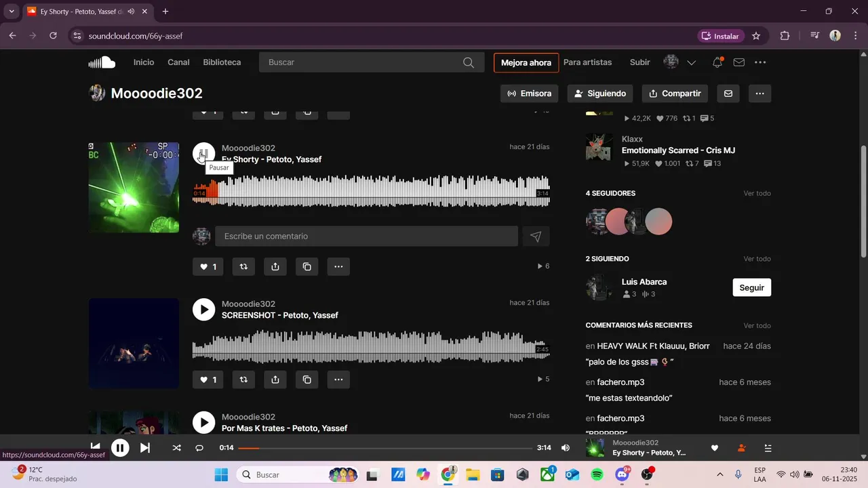Open the next-up queue icon
Image resolution: width=868 pixels, height=488 pixels.
(x=768, y=448)
